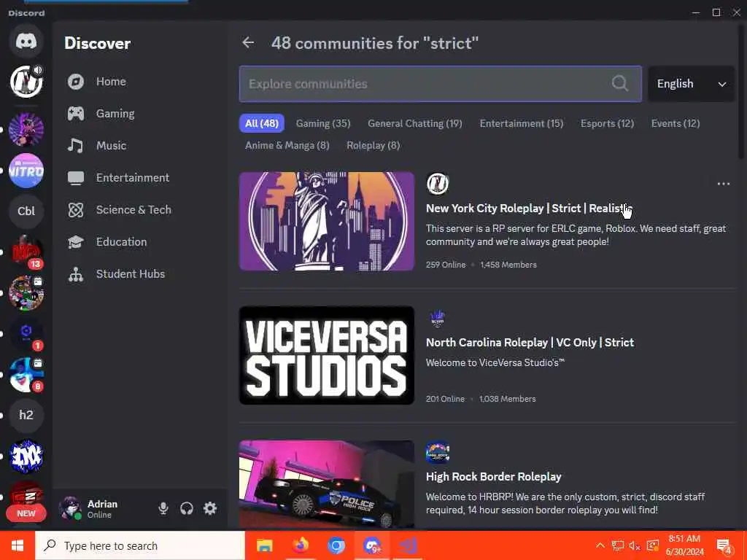Open Firefox from taskbar

click(300, 545)
